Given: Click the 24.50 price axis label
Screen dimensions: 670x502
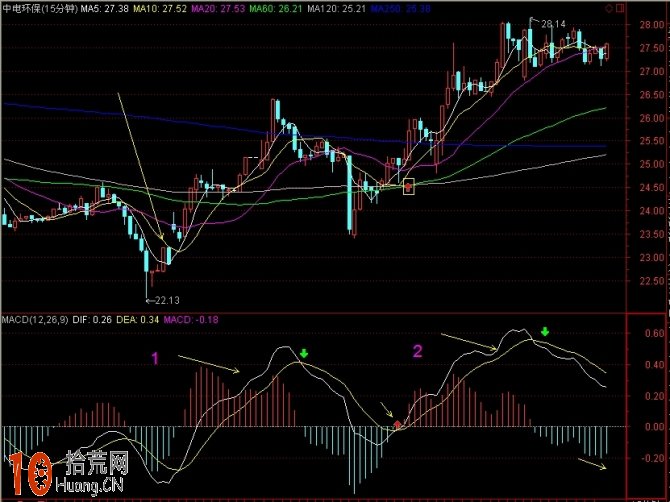Looking at the screenshot, I should click(x=652, y=188).
